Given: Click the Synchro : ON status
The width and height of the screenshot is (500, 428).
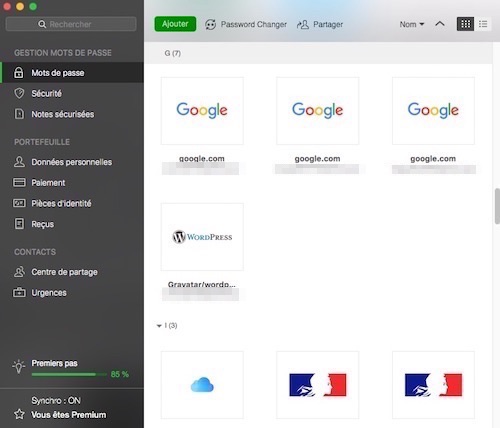Looking at the screenshot, I should (x=56, y=400).
